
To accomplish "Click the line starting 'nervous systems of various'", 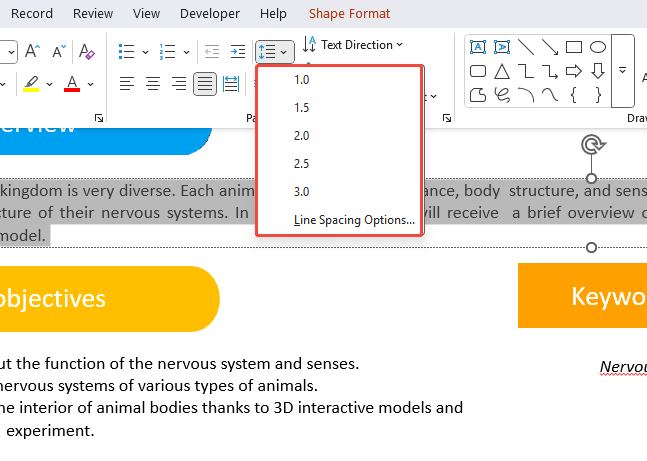I will 159,385.
